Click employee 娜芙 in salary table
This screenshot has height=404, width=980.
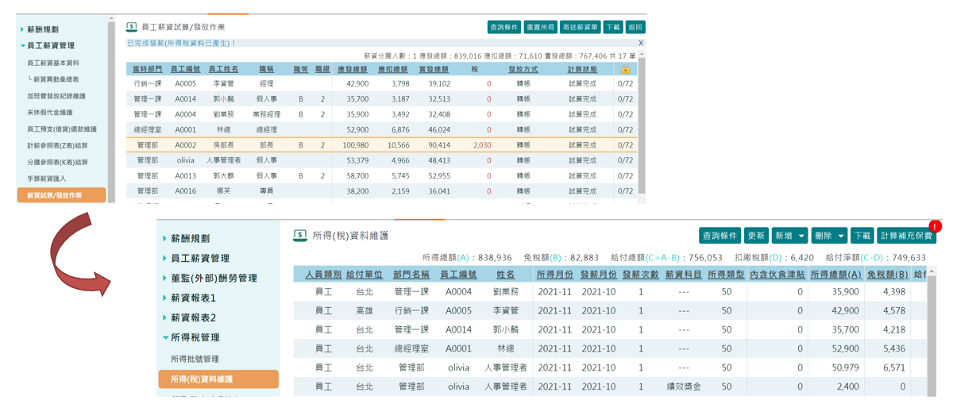pyautogui.click(x=224, y=191)
